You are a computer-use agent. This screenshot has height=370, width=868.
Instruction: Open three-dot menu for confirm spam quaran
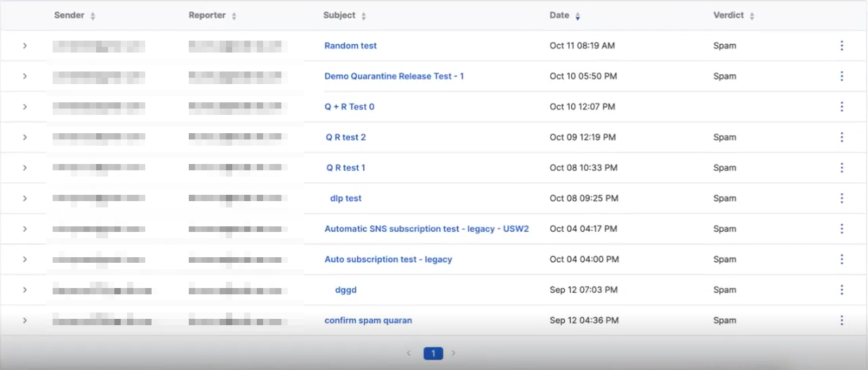coord(841,320)
